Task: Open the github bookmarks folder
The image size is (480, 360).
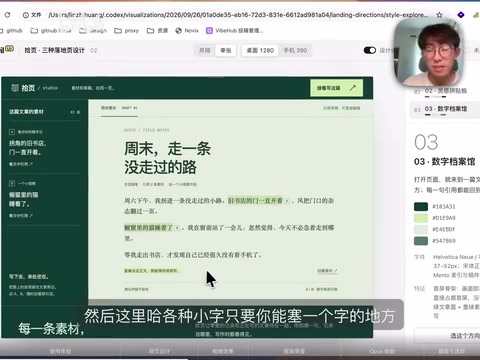Action: pos(11,31)
